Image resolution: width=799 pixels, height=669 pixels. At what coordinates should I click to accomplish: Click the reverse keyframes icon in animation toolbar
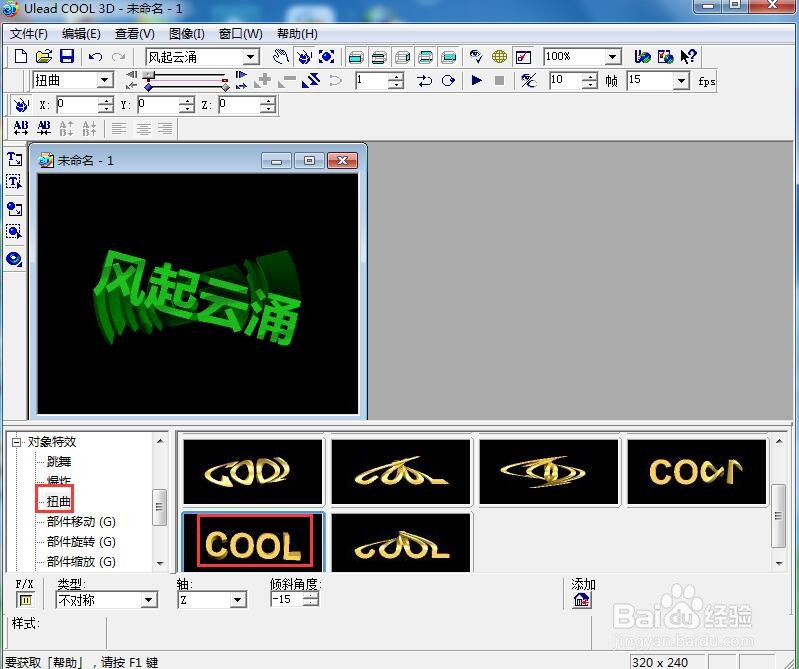click(310, 81)
